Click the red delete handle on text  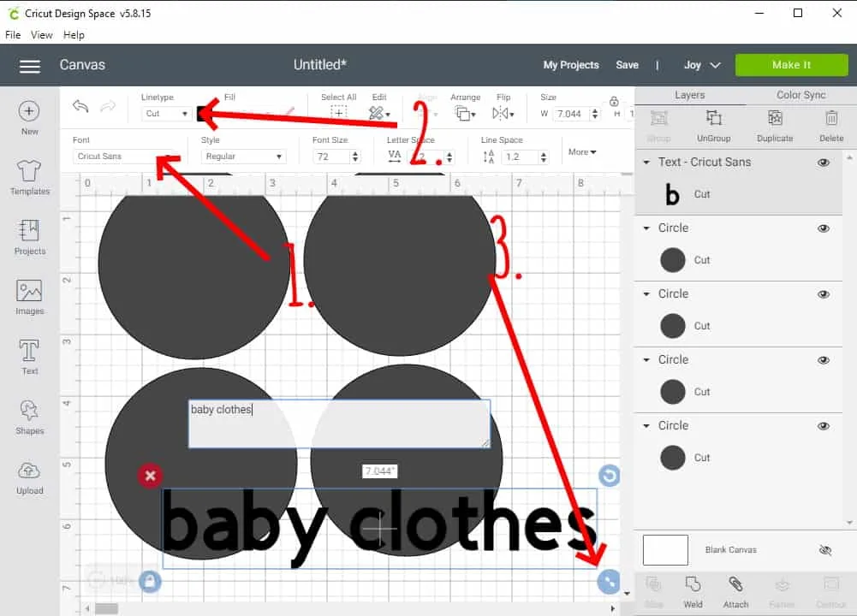[x=151, y=476]
